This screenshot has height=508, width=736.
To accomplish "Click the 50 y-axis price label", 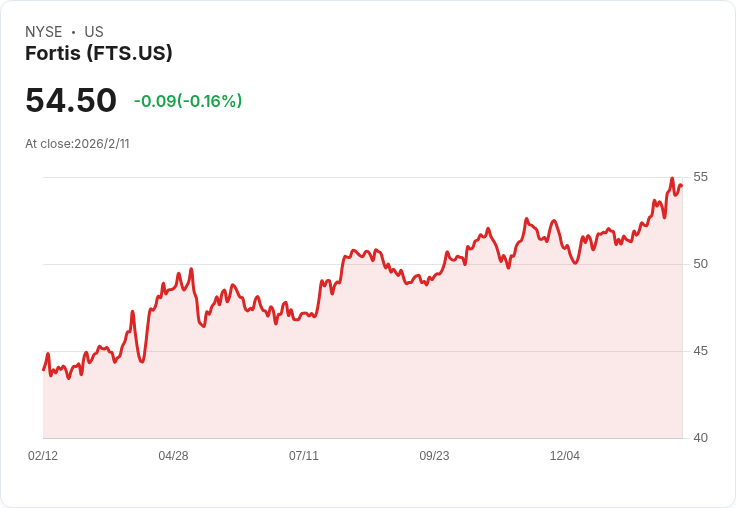I will tap(700, 264).
